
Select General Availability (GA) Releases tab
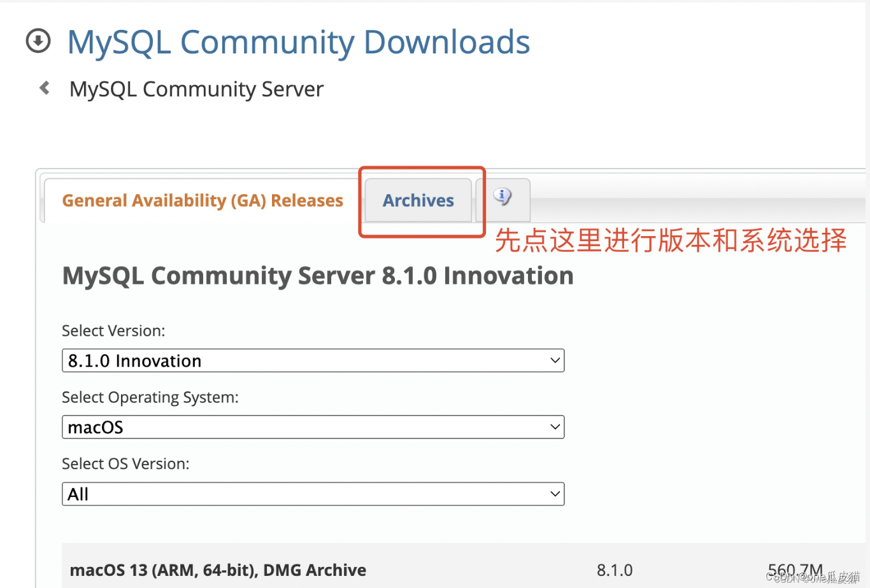[x=203, y=200]
